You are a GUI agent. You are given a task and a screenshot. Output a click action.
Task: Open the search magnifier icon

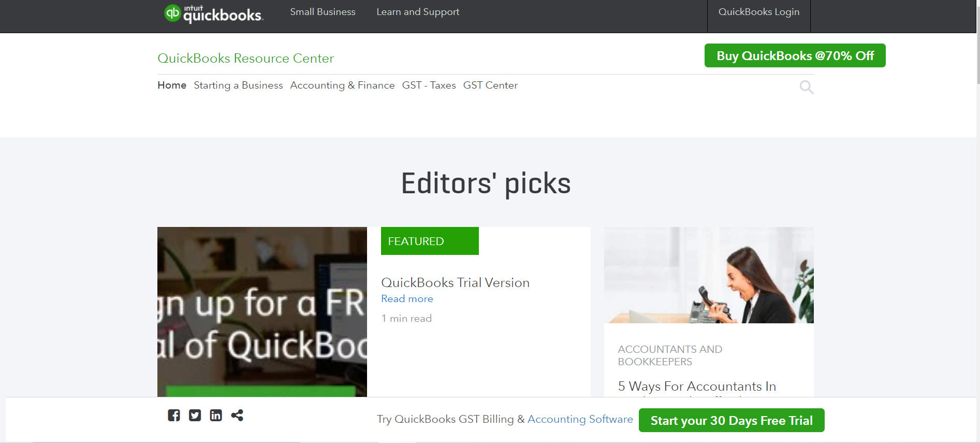[806, 87]
